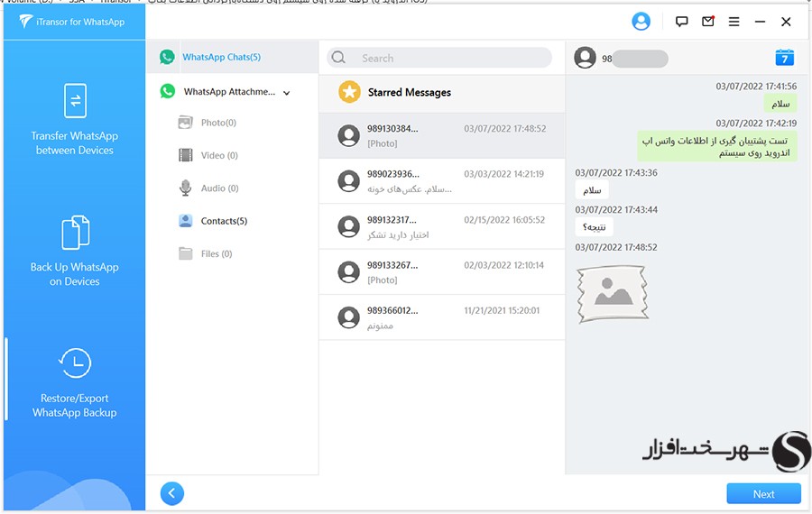Click the نتیجه؟ message bubble
The height and width of the screenshot is (514, 812).
click(594, 226)
